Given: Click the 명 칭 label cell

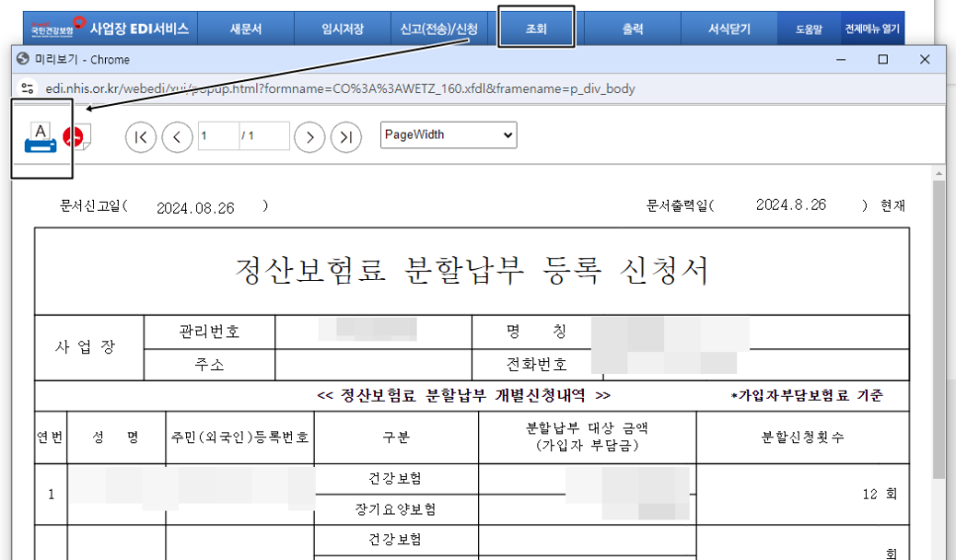Looking at the screenshot, I should pos(536,332).
